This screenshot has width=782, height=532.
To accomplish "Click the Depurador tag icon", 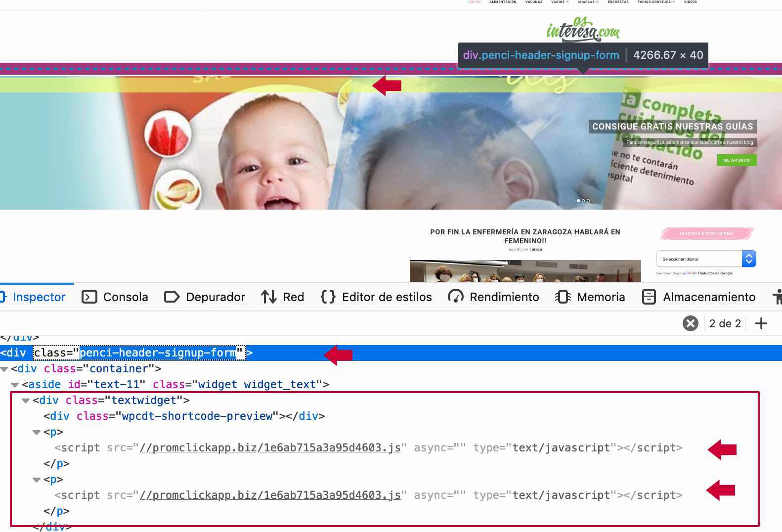I will 172,297.
